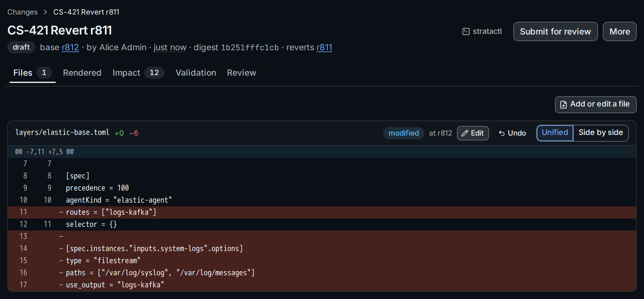Open the Validation tab
The width and height of the screenshot is (644, 299).
point(196,73)
